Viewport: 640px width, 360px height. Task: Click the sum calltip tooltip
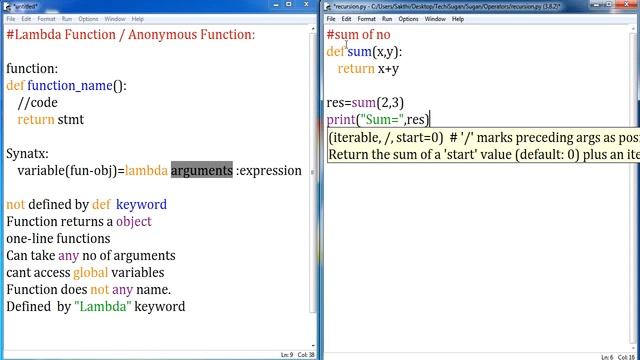tap(483, 146)
